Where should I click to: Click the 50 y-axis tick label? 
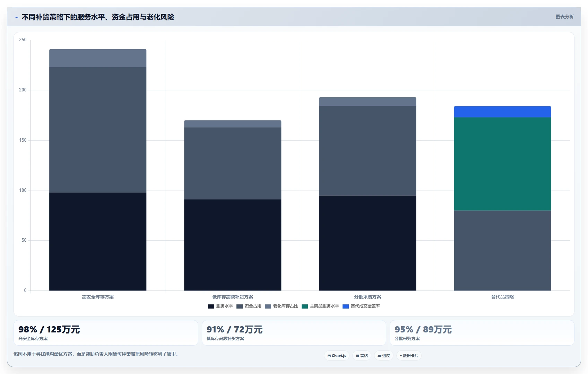pyautogui.click(x=24, y=240)
